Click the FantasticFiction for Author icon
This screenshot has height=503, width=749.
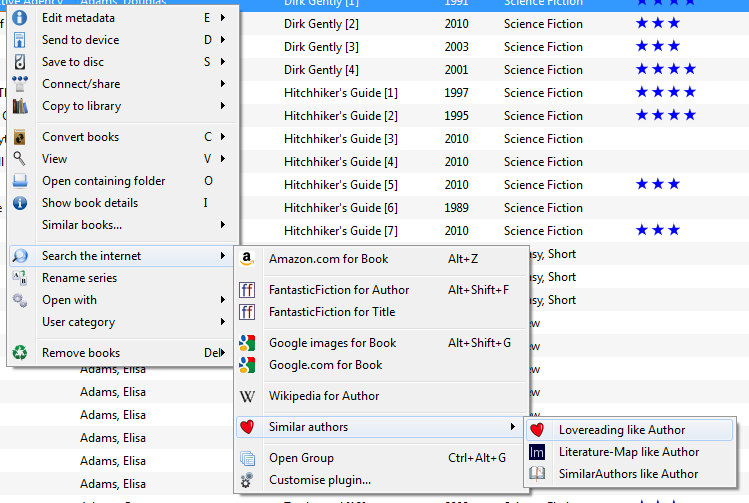pyautogui.click(x=247, y=290)
